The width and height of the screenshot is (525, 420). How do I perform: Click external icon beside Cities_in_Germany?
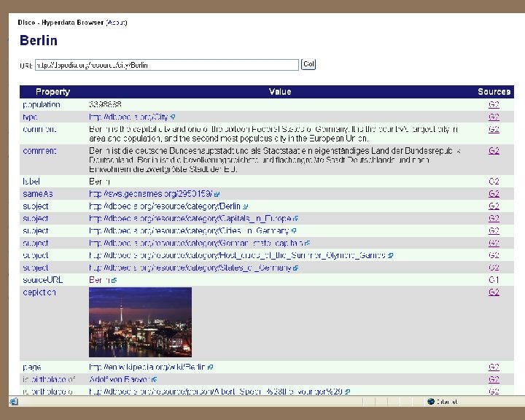[294, 231]
